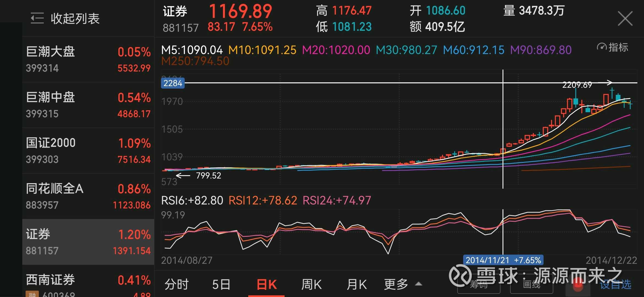Click the 额 409.5亿 turnover value
This screenshot has height=297, width=644.
437,27
